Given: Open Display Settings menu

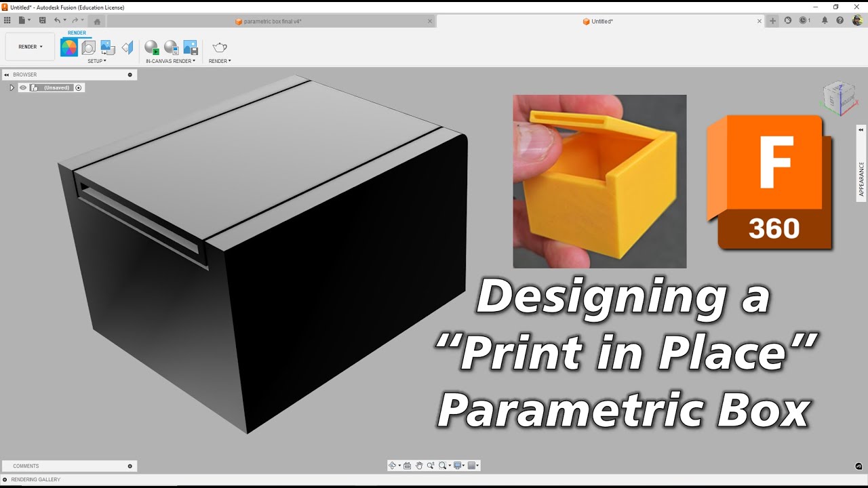Looking at the screenshot, I should 459,466.
